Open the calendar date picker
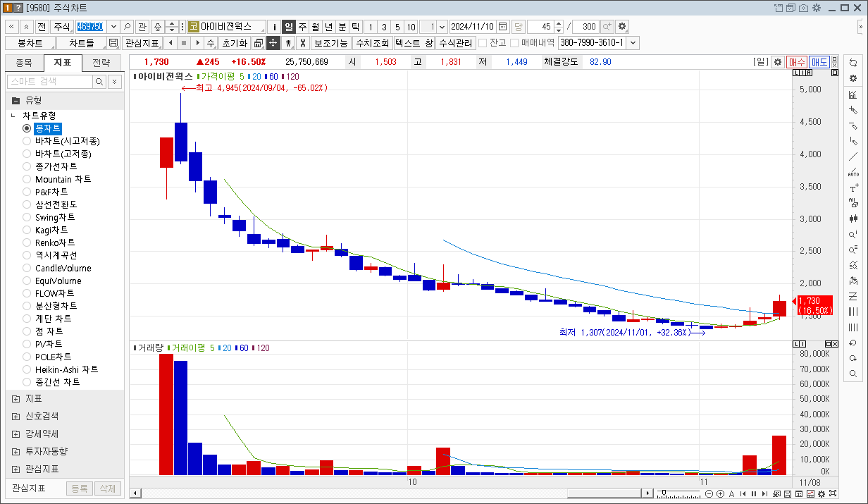 pos(502,27)
